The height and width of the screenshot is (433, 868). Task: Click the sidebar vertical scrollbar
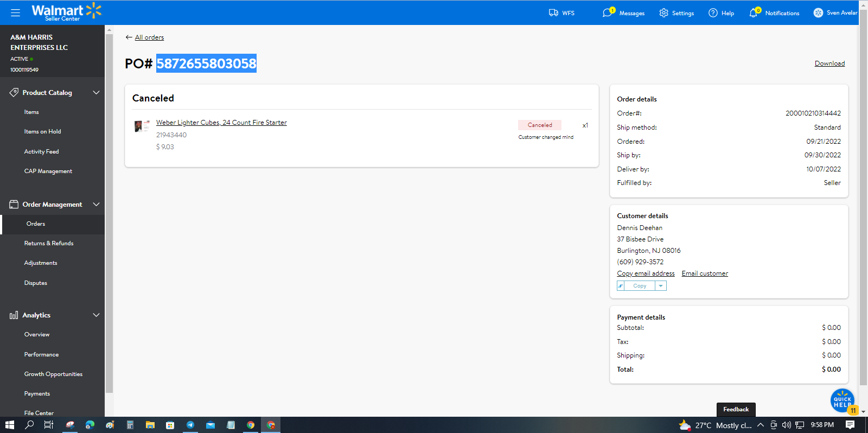[x=109, y=213]
